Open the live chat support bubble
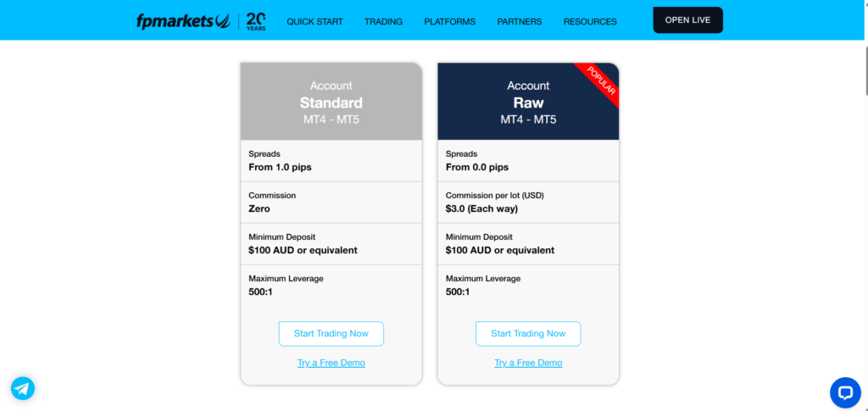Viewport: 868px width, 411px height. pos(844,392)
